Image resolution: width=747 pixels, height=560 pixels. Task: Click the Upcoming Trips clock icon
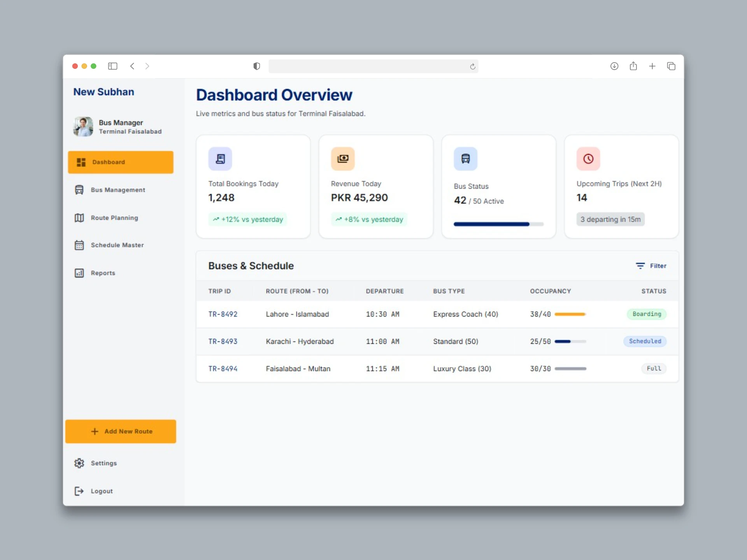(x=588, y=159)
